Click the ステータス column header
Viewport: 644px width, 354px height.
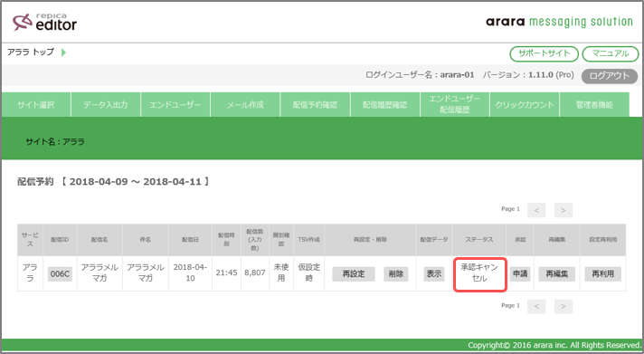pos(479,240)
